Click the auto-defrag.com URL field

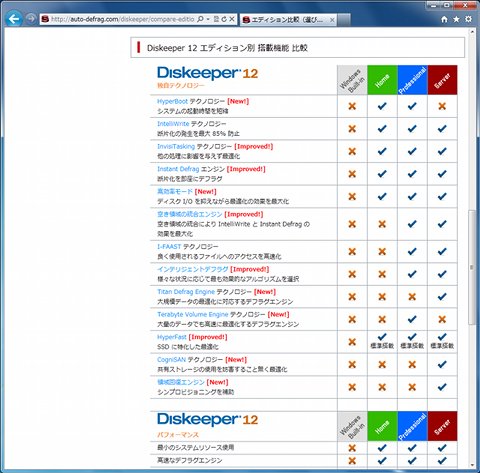point(122,19)
